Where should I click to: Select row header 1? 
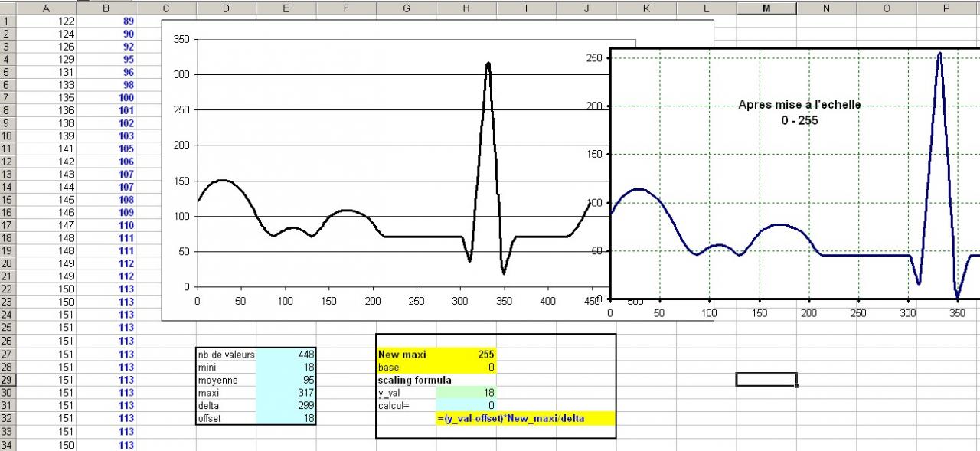8,21
